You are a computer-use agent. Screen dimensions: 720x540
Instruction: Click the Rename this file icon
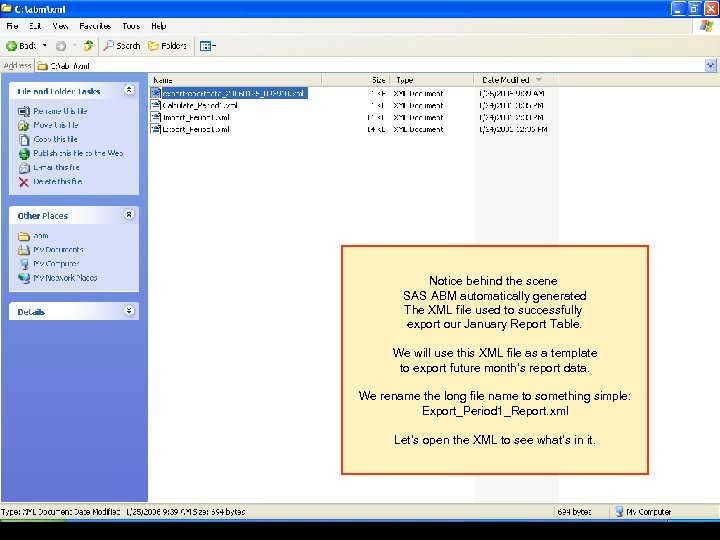tap(24, 112)
